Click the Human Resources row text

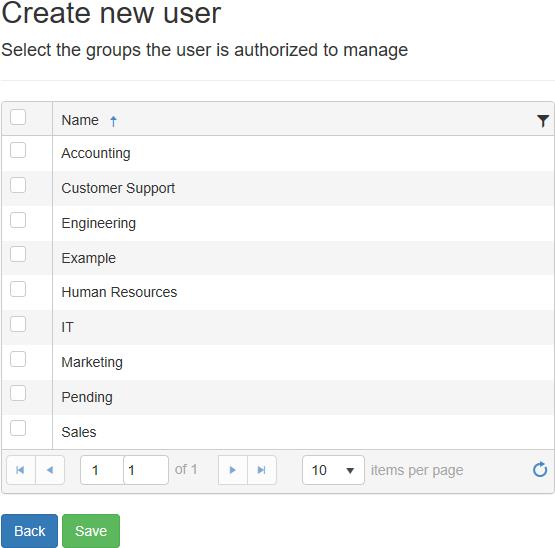pyautogui.click(x=119, y=292)
